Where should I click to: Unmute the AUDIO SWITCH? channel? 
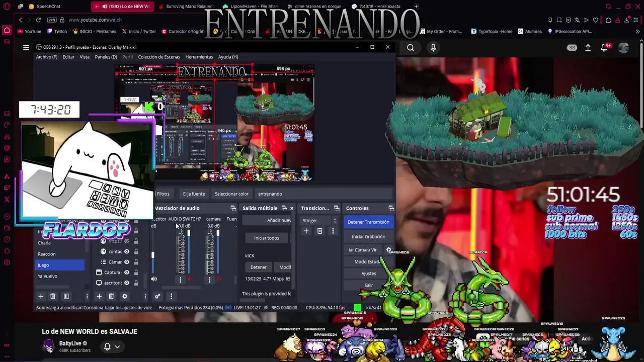click(190, 279)
